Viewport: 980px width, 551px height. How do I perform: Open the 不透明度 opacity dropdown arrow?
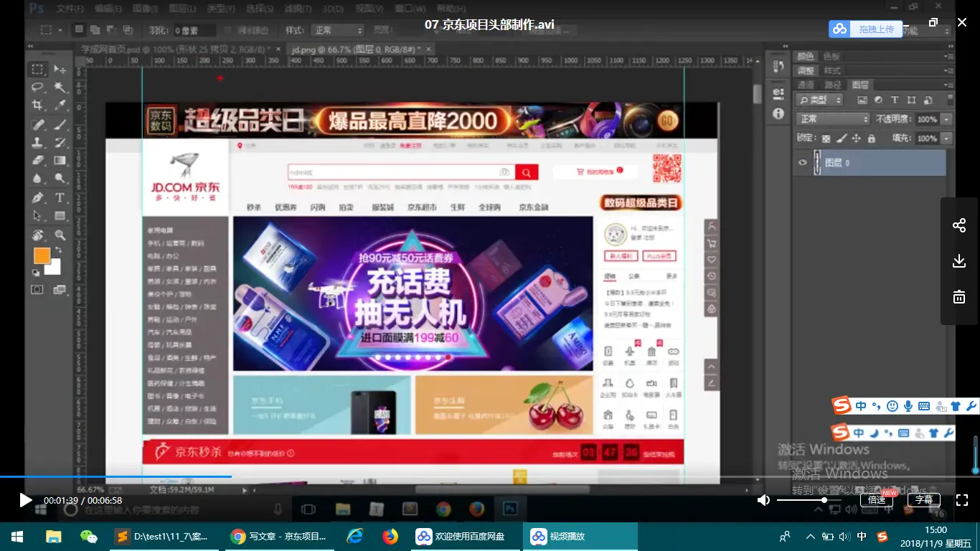click(947, 119)
